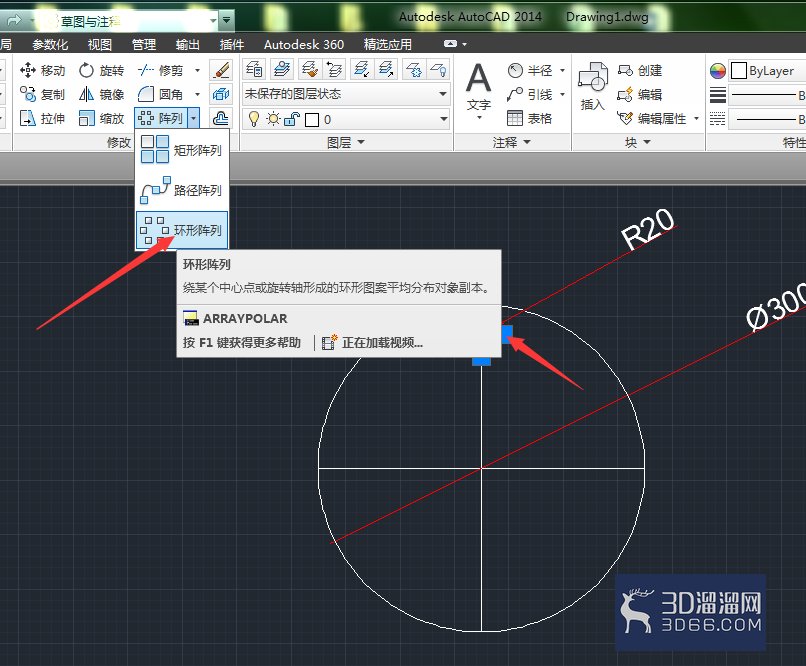
Task: Click the layer Off lightbulb icon in toolbar row
Action: point(438,69)
